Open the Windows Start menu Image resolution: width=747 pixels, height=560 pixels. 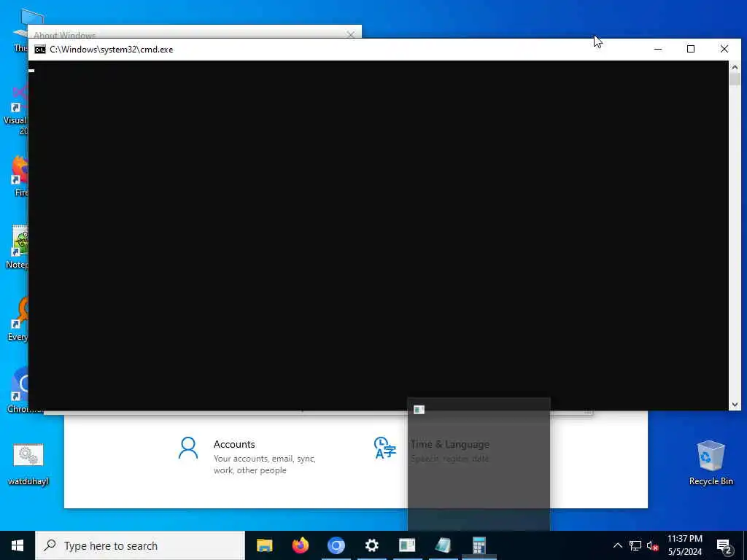(18, 545)
